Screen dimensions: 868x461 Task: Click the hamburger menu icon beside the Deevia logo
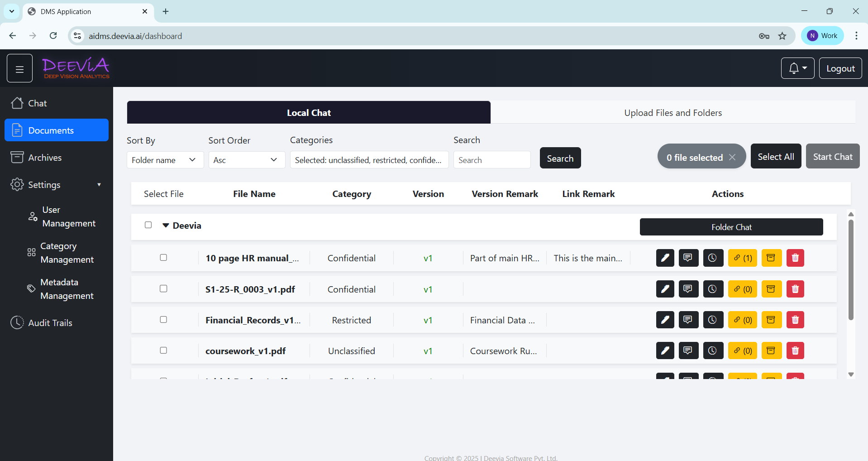tap(19, 68)
